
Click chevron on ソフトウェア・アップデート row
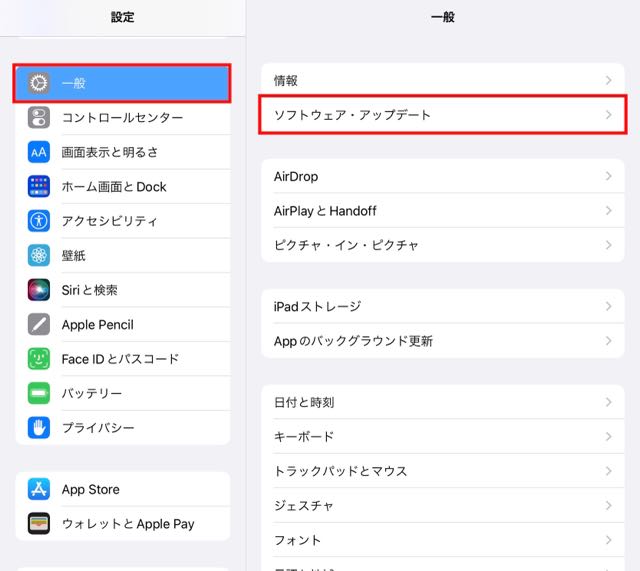click(609, 115)
